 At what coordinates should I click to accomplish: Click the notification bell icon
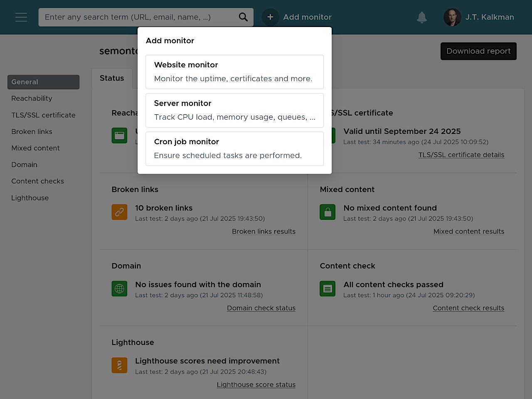(x=422, y=17)
